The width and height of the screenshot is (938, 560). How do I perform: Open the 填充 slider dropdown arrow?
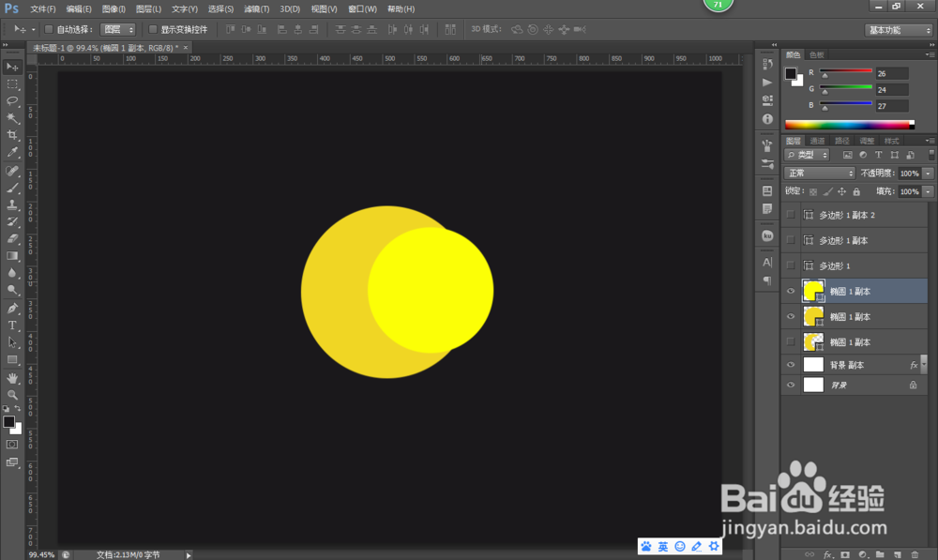click(x=929, y=192)
